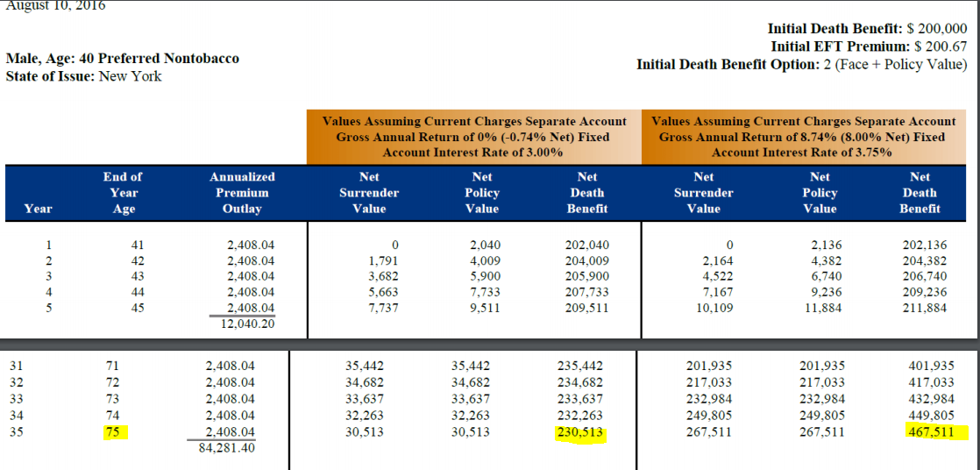The image size is (980, 470).
Task: Click the orange 0% Gross Annual Return header
Action: pyautogui.click(x=473, y=137)
